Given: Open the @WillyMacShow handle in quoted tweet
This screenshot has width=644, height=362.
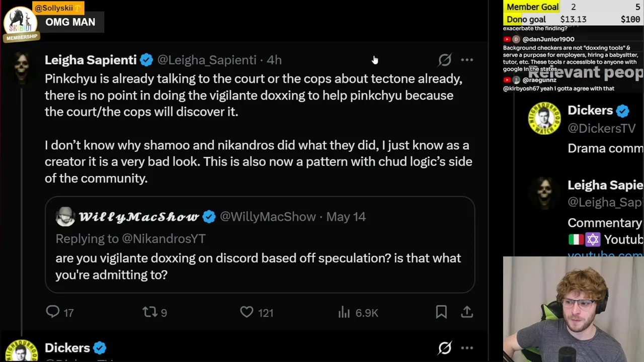Looking at the screenshot, I should pos(268,217).
